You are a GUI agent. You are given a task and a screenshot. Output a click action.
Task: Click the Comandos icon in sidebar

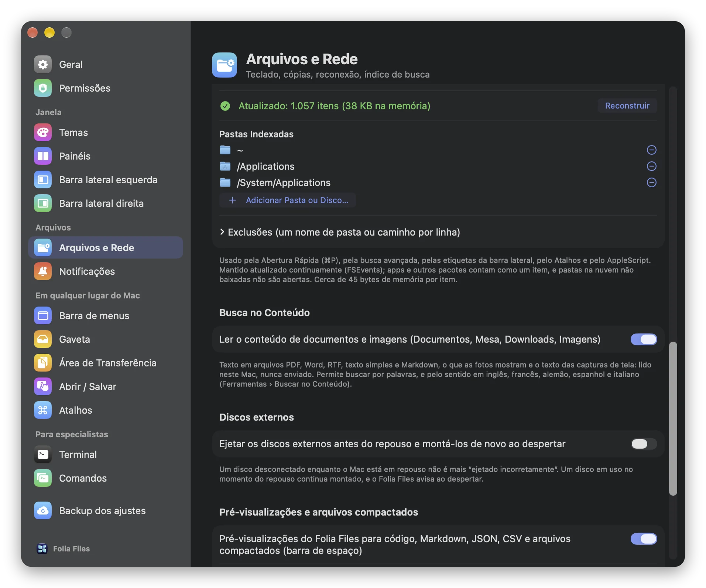coord(43,478)
